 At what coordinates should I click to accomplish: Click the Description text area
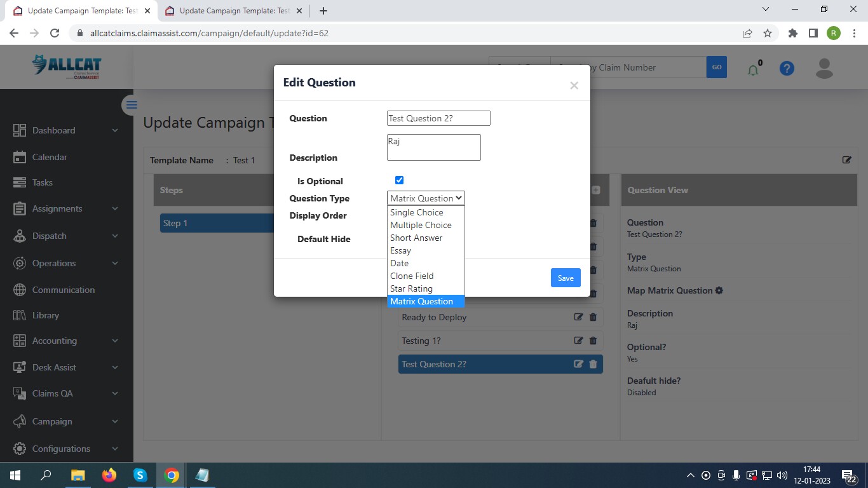(434, 147)
